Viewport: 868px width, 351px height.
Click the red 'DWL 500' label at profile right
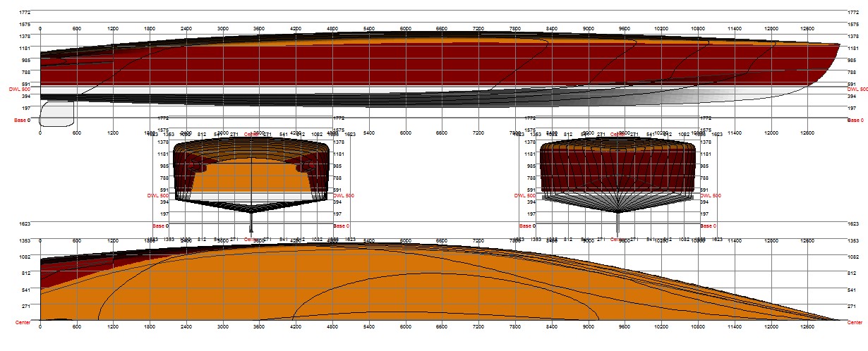(x=857, y=90)
